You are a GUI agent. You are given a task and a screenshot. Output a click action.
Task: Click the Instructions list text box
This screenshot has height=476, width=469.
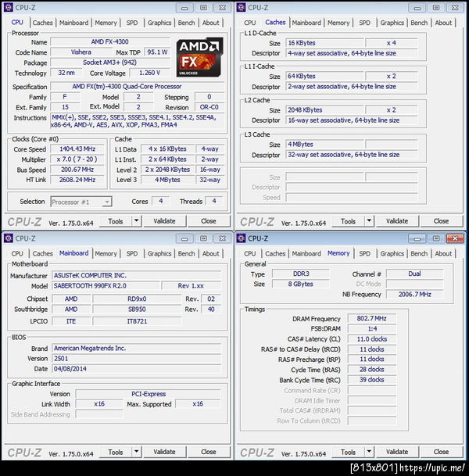[x=138, y=121]
